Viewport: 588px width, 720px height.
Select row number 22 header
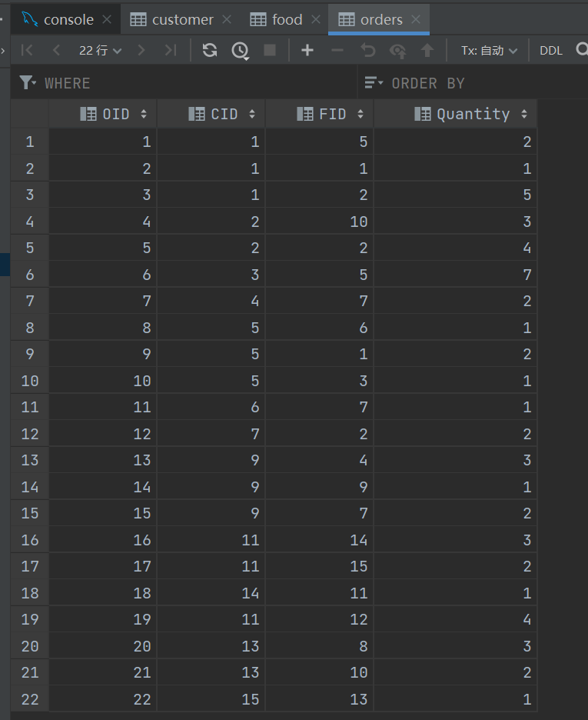(30, 699)
